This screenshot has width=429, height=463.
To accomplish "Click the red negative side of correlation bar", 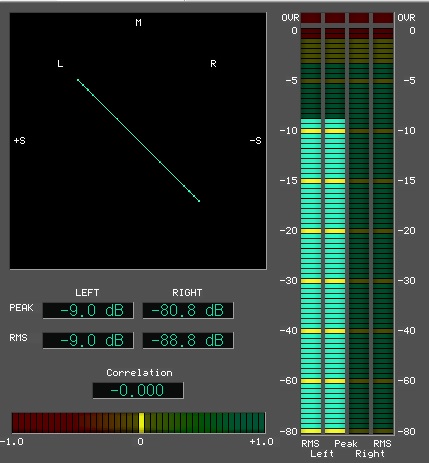I will point(75,423).
